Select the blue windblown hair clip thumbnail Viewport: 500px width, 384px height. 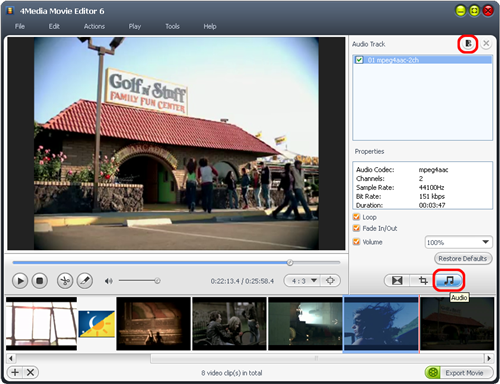coord(381,324)
